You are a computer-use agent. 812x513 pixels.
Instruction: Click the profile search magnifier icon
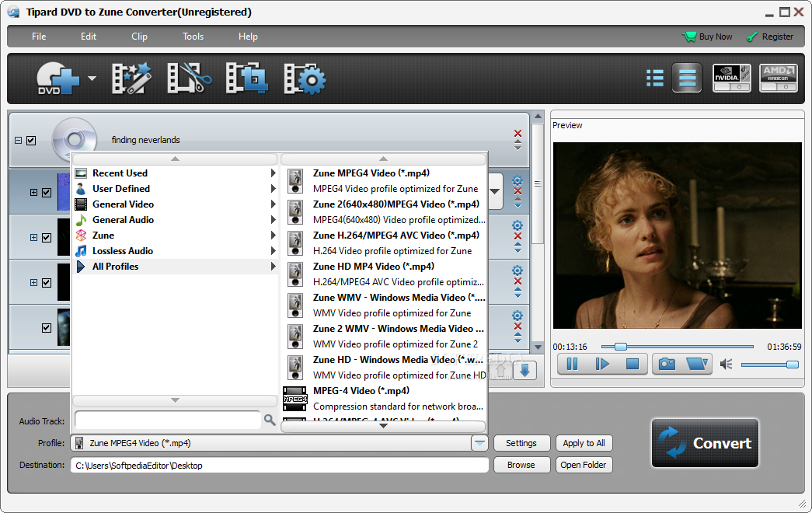point(270,420)
